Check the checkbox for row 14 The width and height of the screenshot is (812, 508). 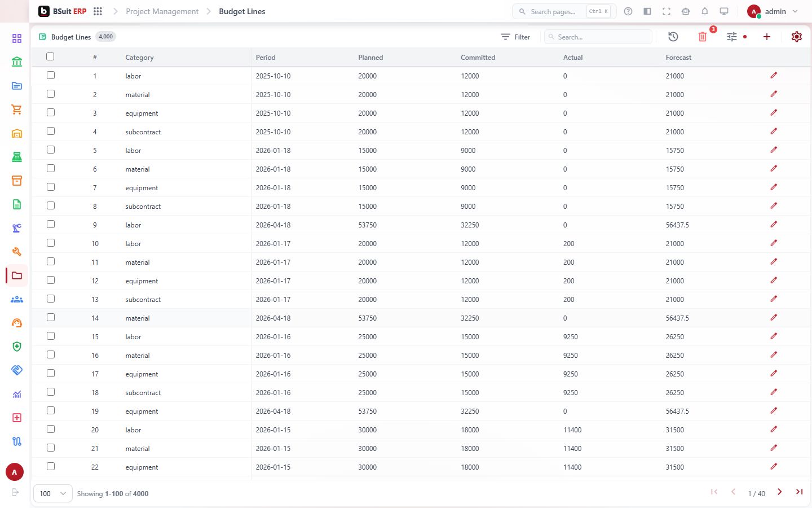click(51, 317)
